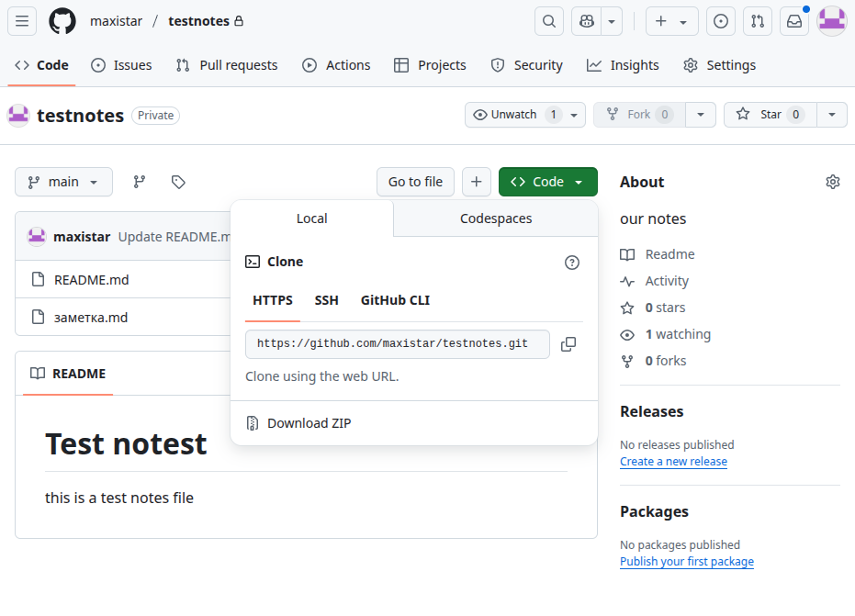This screenshot has width=855, height=616.
Task: Switch clone method to SSH
Action: pos(326,300)
